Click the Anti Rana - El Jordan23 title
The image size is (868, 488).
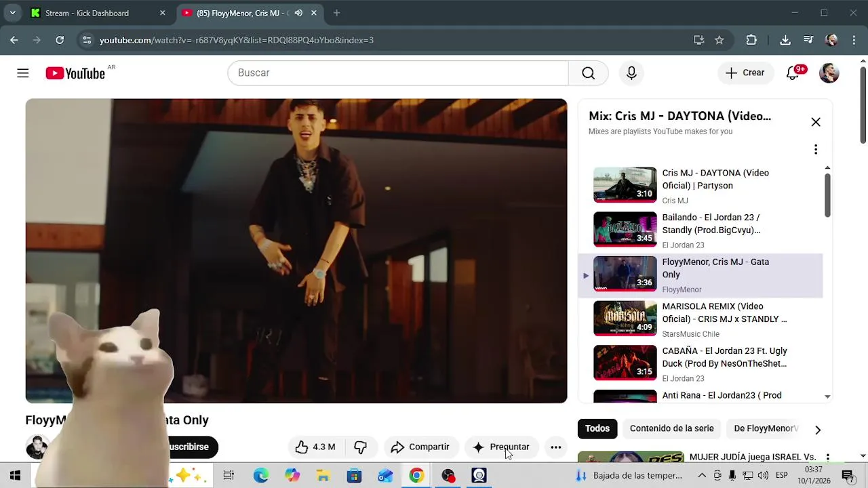[x=722, y=395]
